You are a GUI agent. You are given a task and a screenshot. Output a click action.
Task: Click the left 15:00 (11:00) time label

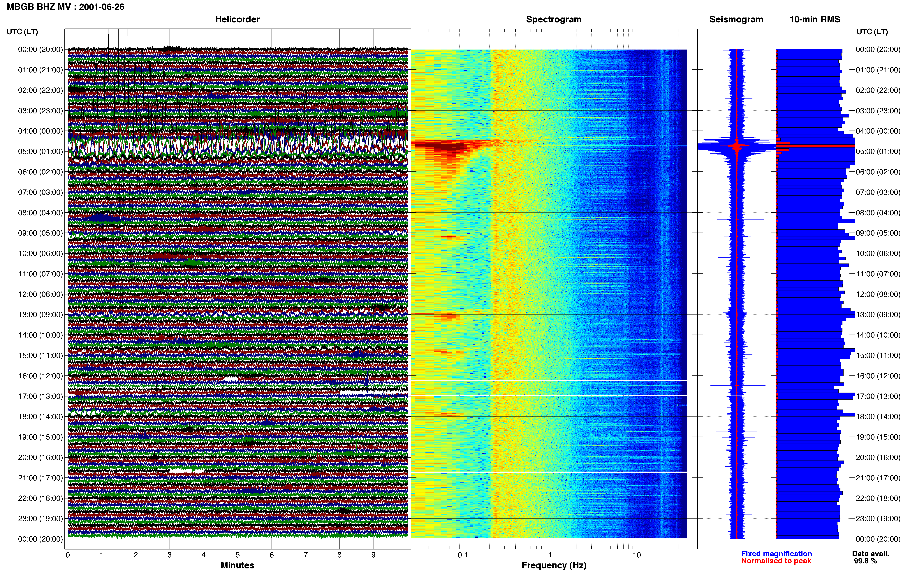coord(41,356)
